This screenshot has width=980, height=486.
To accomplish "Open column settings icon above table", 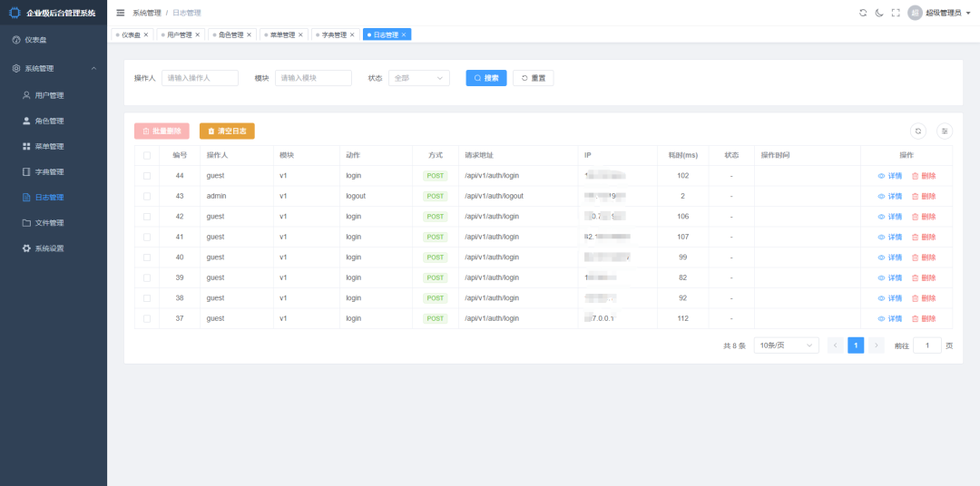I will tap(945, 131).
